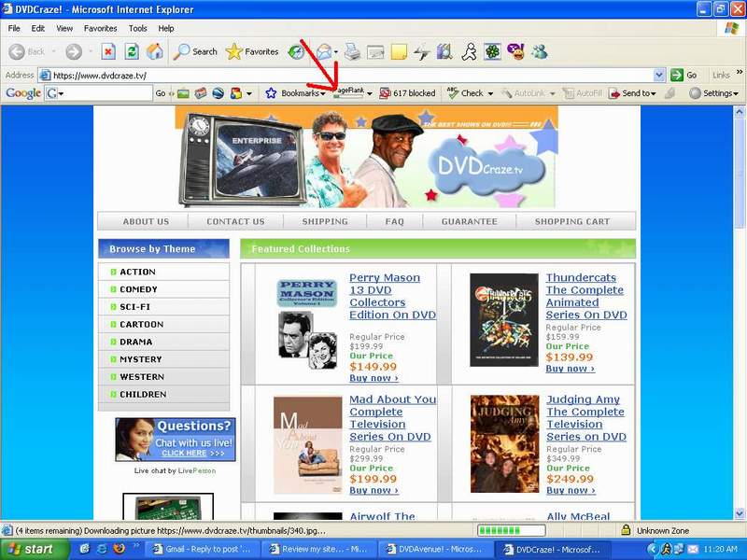
Task: Click the History clock icon
Action: 296,51
